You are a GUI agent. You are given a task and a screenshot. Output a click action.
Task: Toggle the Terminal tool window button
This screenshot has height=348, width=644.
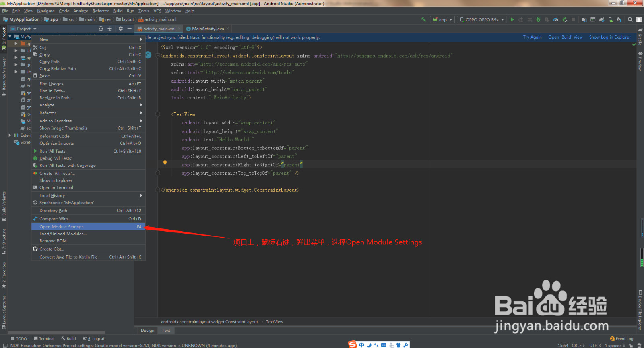pyautogui.click(x=44, y=338)
